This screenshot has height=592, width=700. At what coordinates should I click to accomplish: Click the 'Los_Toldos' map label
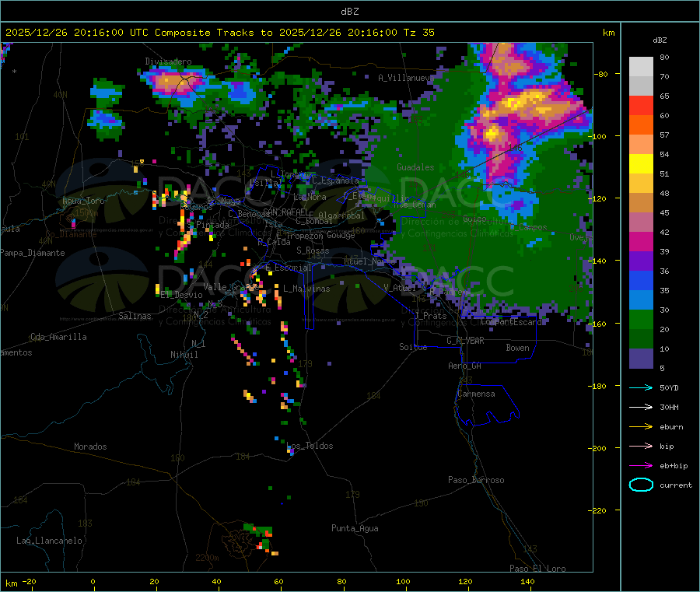[310, 446]
